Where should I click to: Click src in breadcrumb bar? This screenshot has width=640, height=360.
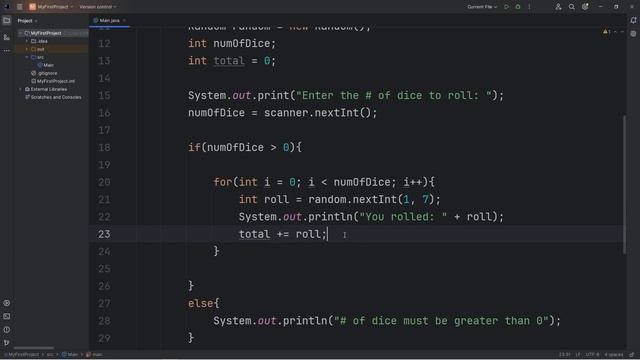pos(50,355)
